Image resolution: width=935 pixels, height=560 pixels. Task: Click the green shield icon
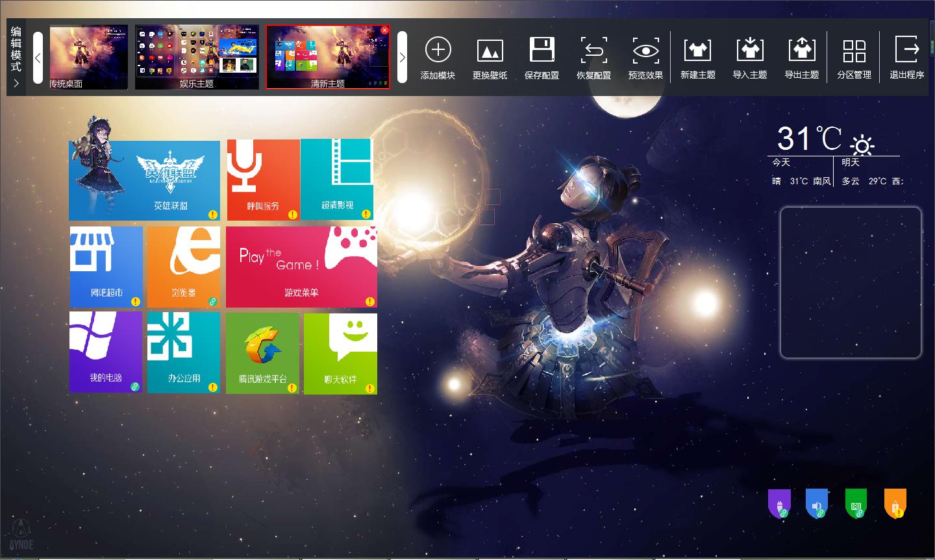[x=856, y=504]
